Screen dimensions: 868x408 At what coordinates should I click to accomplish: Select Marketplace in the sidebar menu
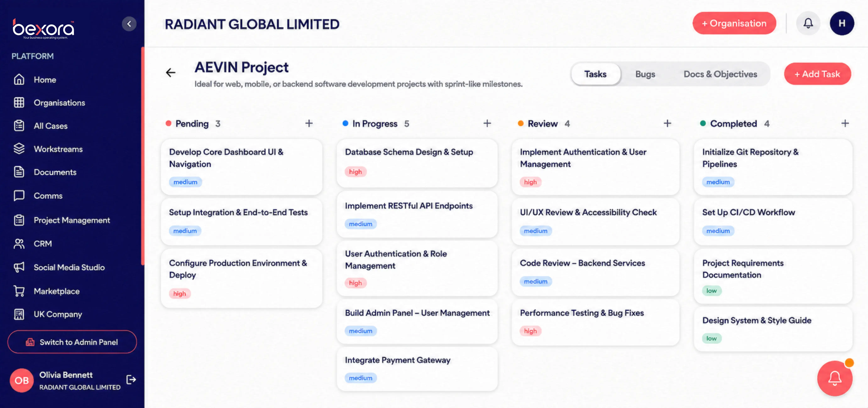point(57,291)
